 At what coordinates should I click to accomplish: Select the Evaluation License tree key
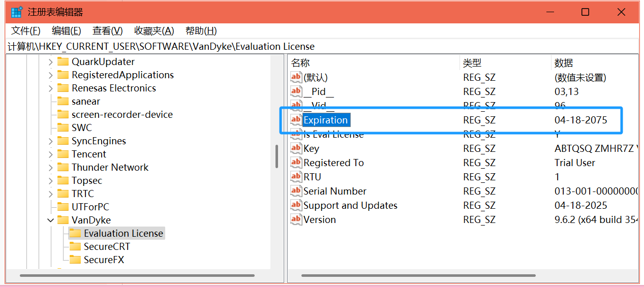pyautogui.click(x=123, y=233)
